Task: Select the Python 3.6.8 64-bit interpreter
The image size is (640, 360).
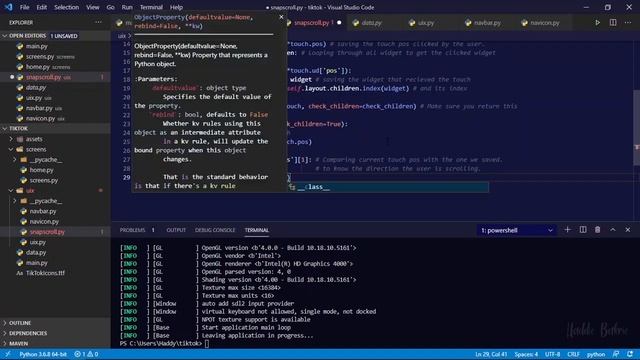Action: pyautogui.click(x=43, y=354)
